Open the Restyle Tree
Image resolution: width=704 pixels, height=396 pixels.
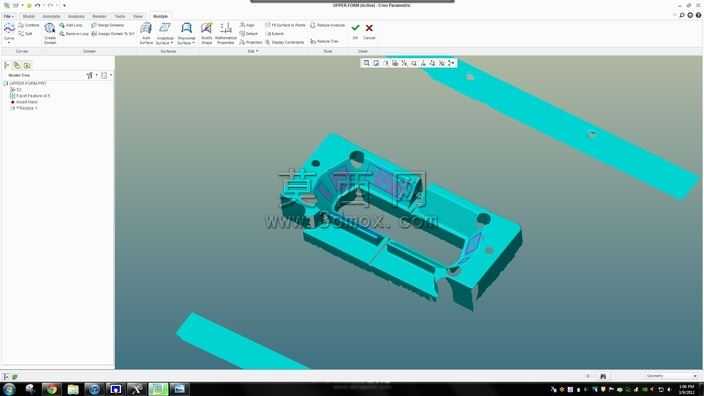tap(324, 41)
